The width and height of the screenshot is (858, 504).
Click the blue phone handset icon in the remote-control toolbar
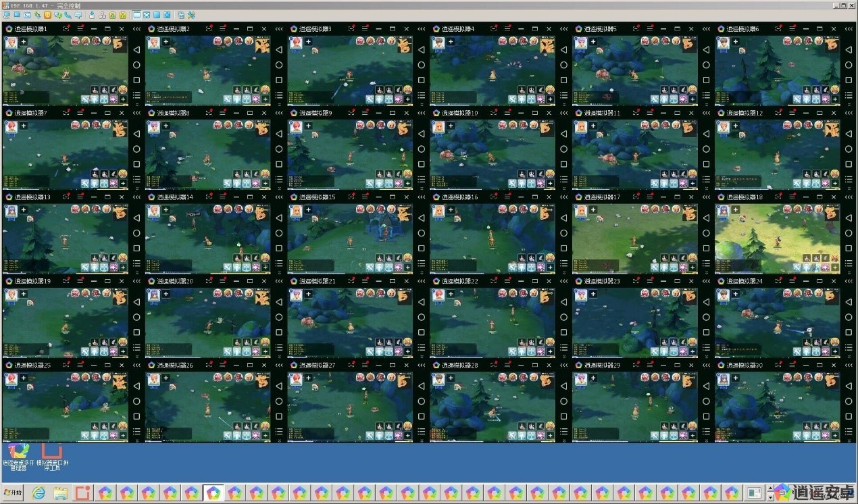pyautogui.click(x=68, y=15)
